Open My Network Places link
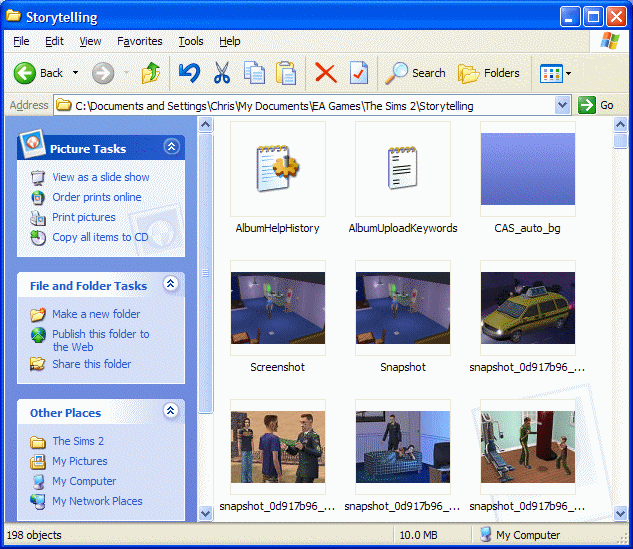Image resolution: width=633 pixels, height=549 pixels. (x=97, y=501)
